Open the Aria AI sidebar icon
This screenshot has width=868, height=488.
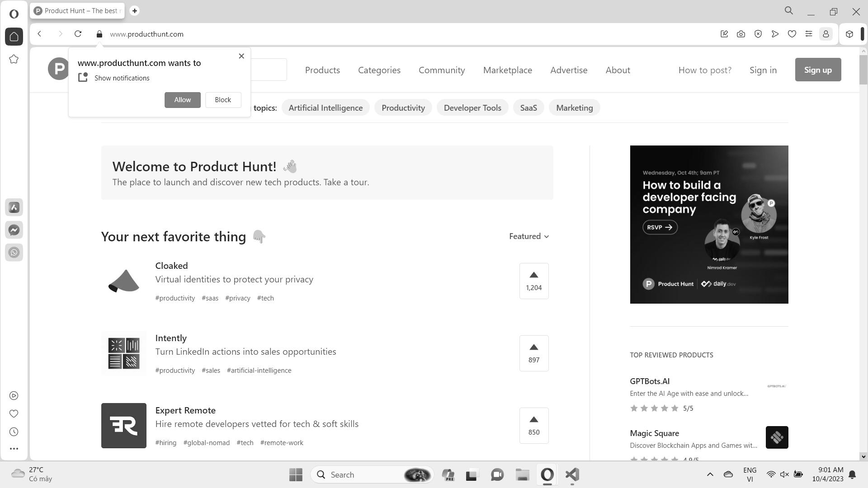pos(14,207)
